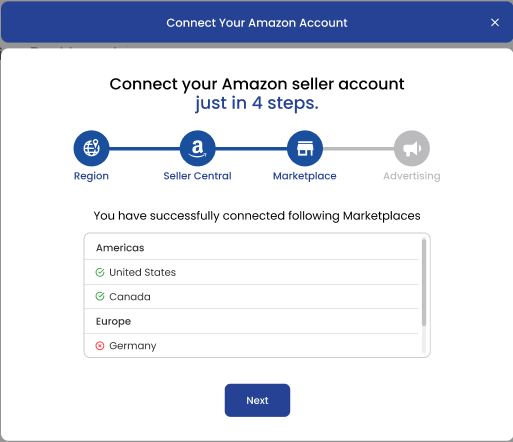The image size is (513, 442).
Task: Click the red cross icon beside Germany
Action: [100, 346]
